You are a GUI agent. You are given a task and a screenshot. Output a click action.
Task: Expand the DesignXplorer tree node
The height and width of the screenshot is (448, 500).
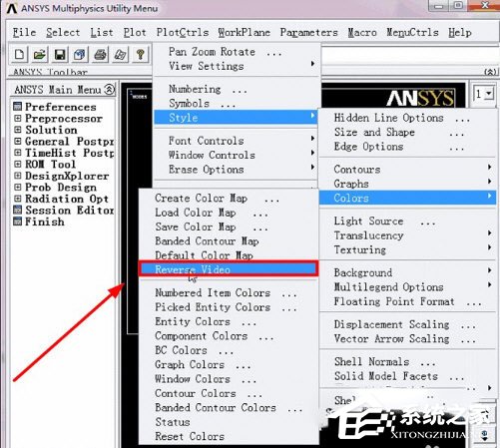pos(18,176)
